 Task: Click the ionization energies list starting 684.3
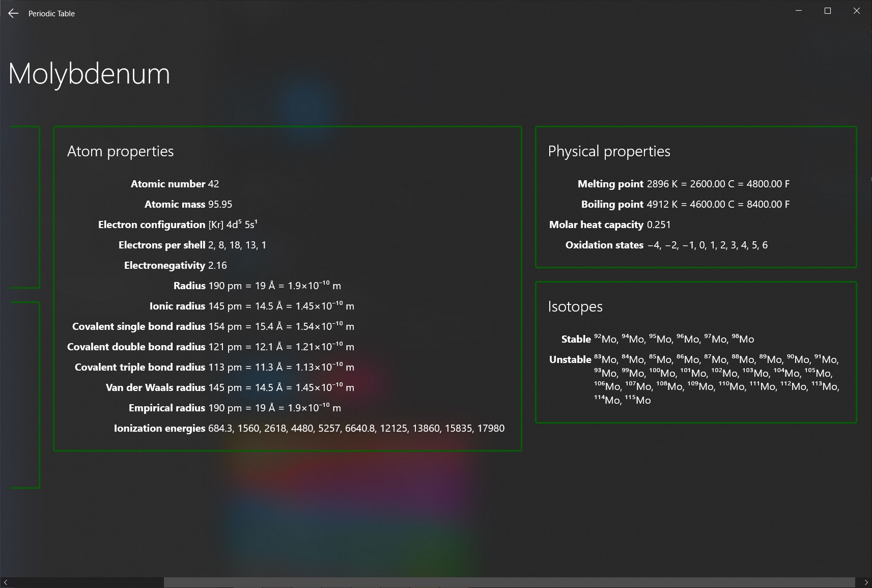coord(356,428)
